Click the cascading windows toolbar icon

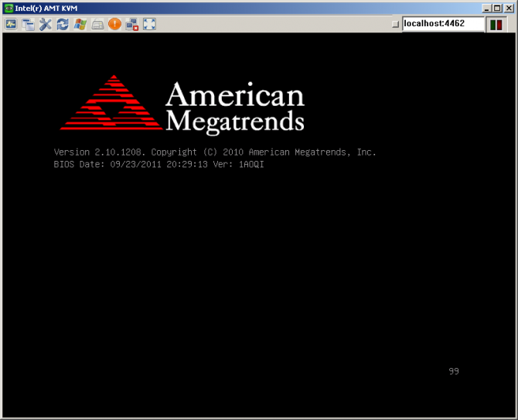point(28,24)
